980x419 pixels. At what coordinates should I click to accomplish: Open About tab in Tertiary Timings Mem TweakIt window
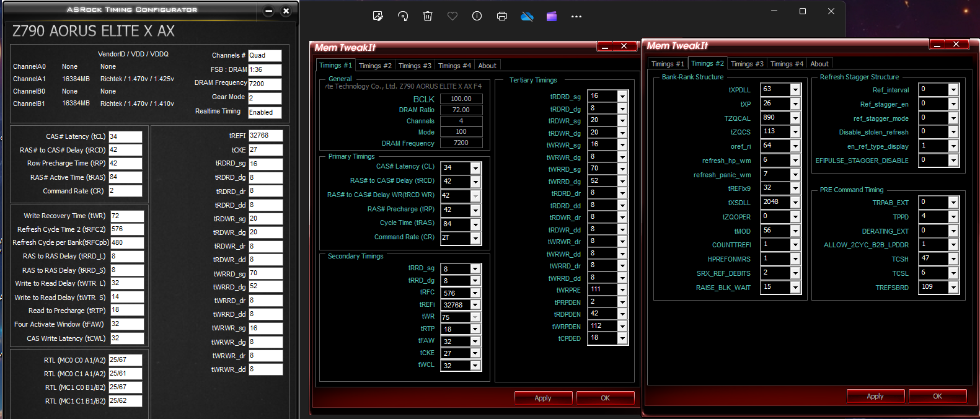click(487, 66)
